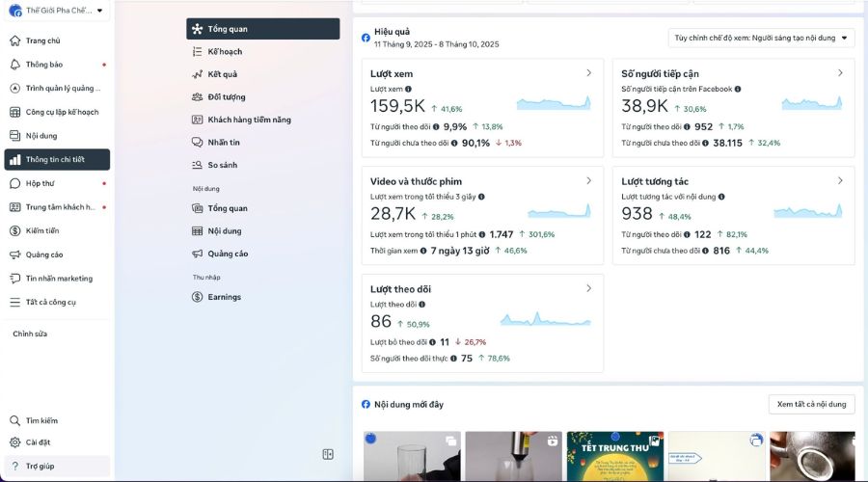
Task: Open the reel thumbnail with a hand over a glass
Action: 514,456
